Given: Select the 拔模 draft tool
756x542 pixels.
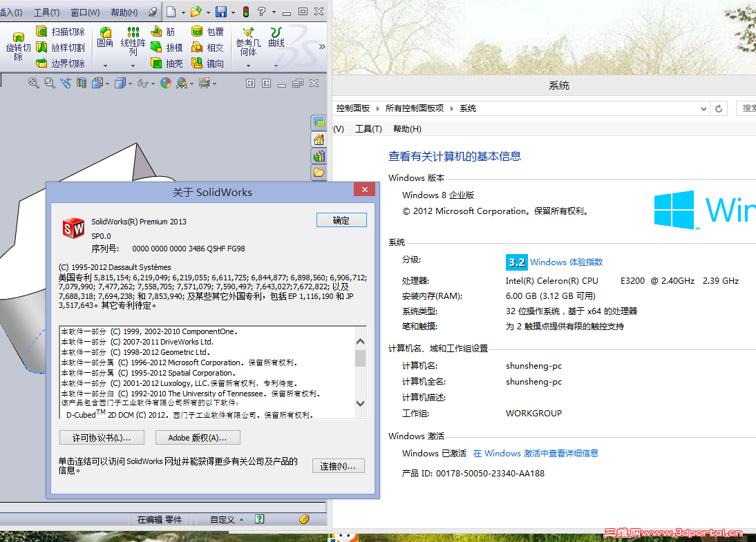Looking at the screenshot, I should (167, 48).
